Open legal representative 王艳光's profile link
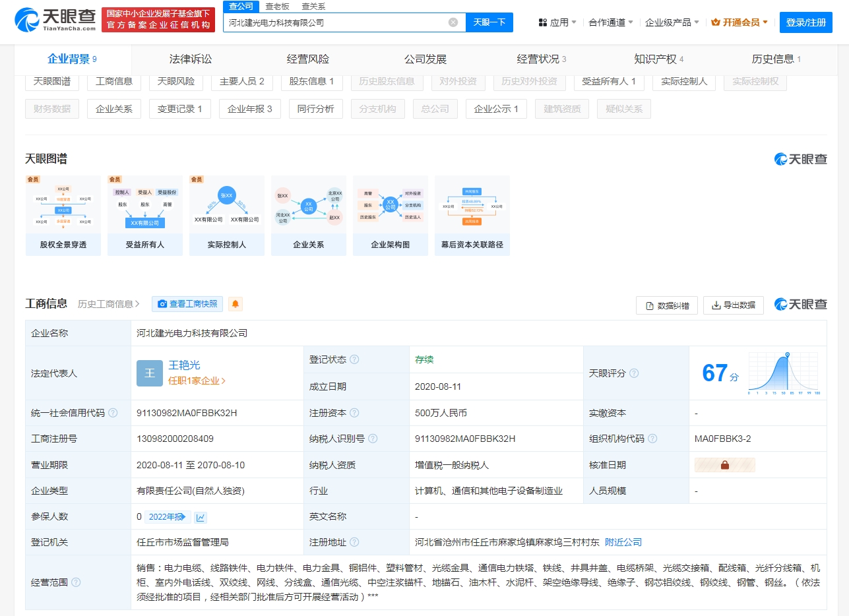Image resolution: width=849 pixels, height=616 pixels. click(185, 365)
